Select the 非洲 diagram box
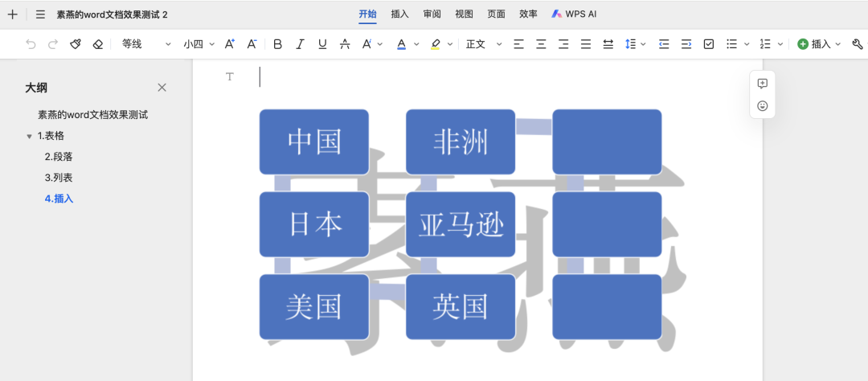The height and width of the screenshot is (381, 868). (461, 141)
